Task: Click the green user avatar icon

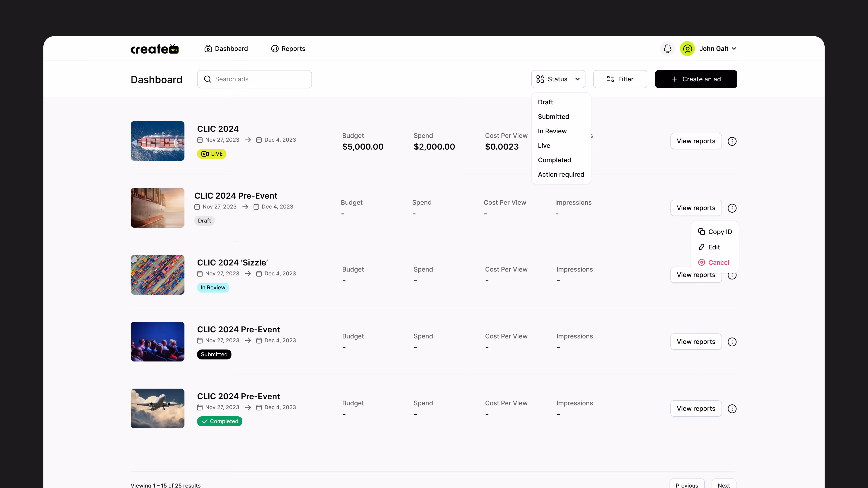Action: tap(687, 49)
